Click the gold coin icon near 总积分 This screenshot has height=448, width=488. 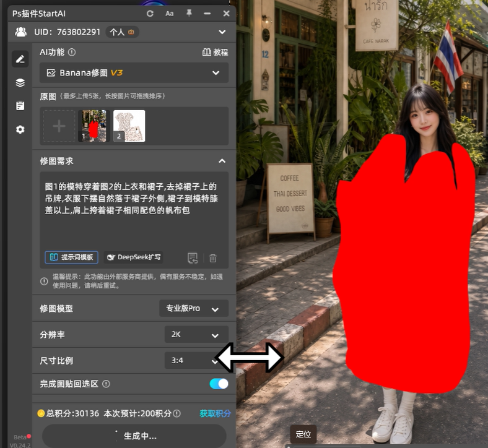pyautogui.click(x=41, y=413)
